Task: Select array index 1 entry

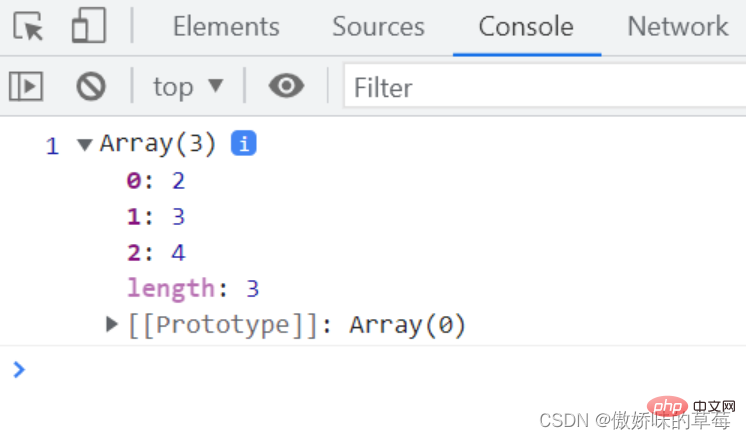Action: [156, 217]
